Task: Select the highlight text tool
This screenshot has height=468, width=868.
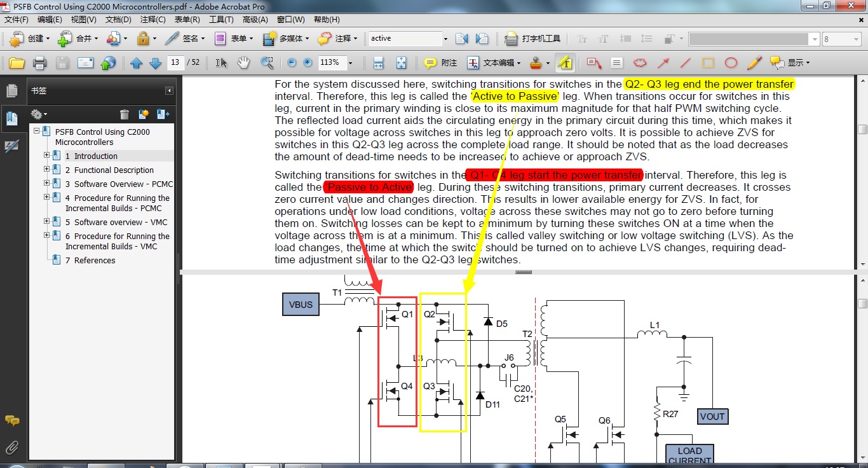Action: pyautogui.click(x=565, y=63)
